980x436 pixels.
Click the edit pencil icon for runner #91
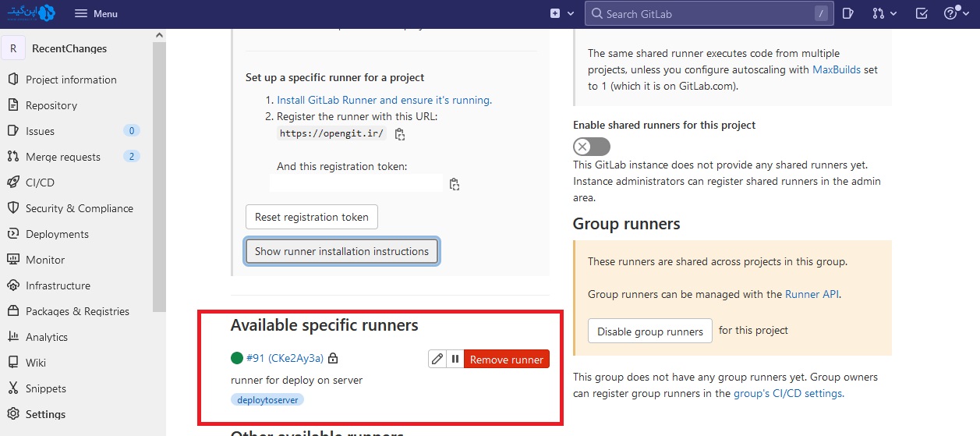click(x=437, y=359)
